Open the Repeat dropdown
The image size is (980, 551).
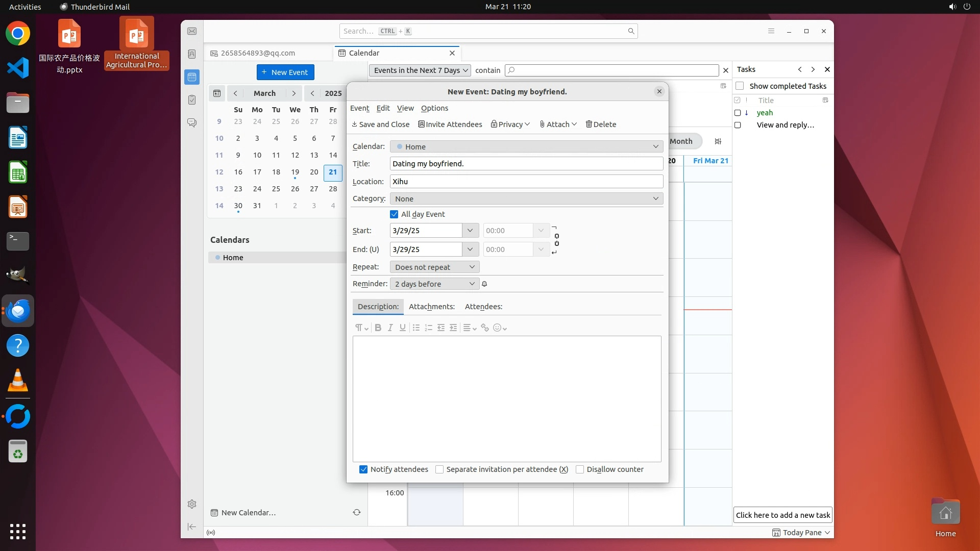click(x=434, y=267)
